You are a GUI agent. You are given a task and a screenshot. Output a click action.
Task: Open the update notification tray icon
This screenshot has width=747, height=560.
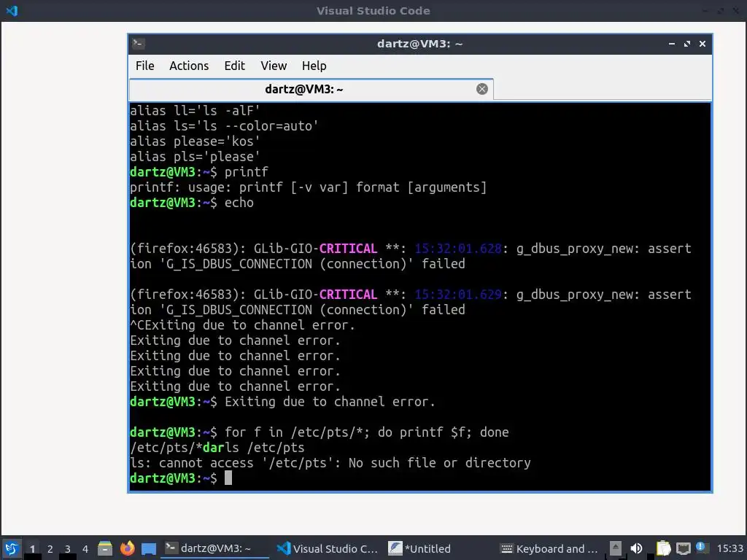pos(700,547)
